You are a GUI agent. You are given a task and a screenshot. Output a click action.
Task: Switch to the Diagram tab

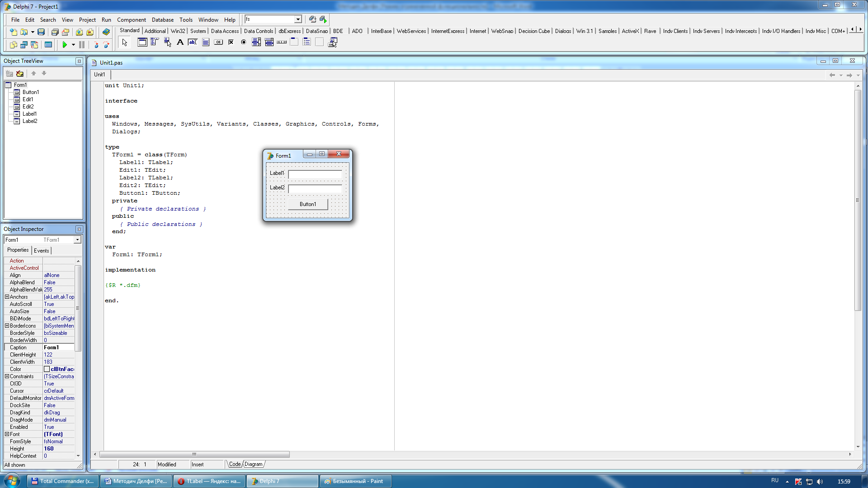click(253, 464)
